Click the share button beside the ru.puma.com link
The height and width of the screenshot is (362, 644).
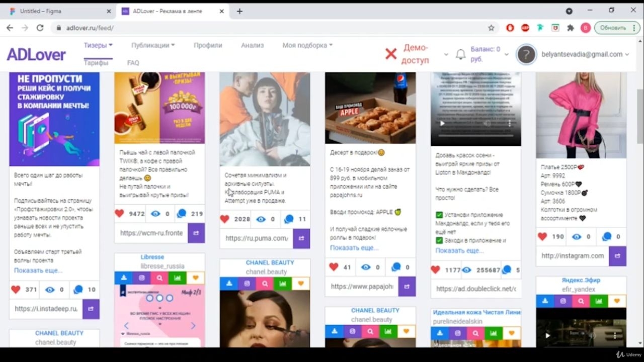tap(301, 238)
